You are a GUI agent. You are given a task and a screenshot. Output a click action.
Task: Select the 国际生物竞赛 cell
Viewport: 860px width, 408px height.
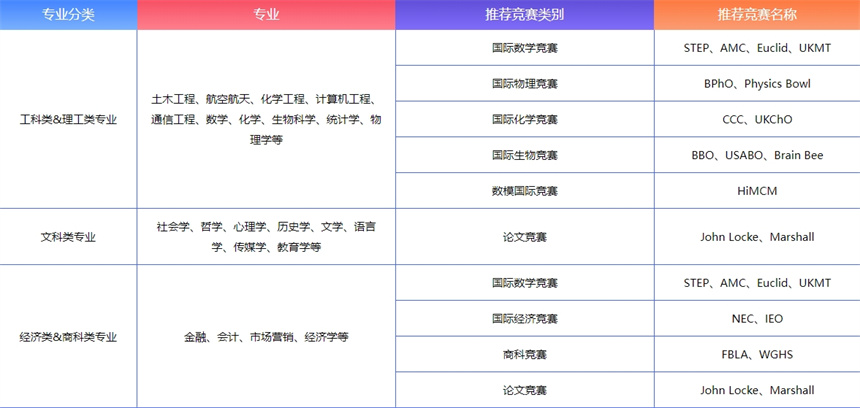[524, 155]
